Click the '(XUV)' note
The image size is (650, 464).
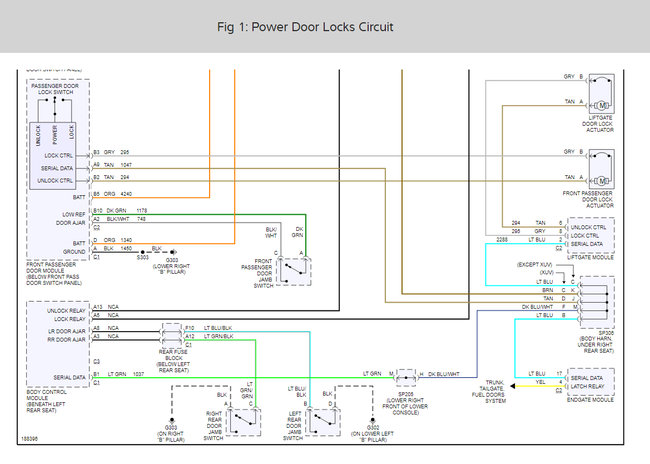pyautogui.click(x=546, y=272)
